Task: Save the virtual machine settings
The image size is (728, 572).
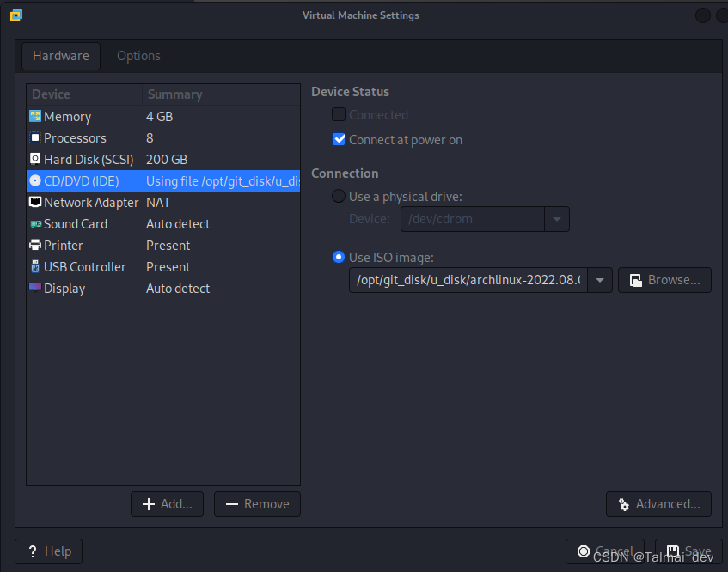Action: coord(688,551)
